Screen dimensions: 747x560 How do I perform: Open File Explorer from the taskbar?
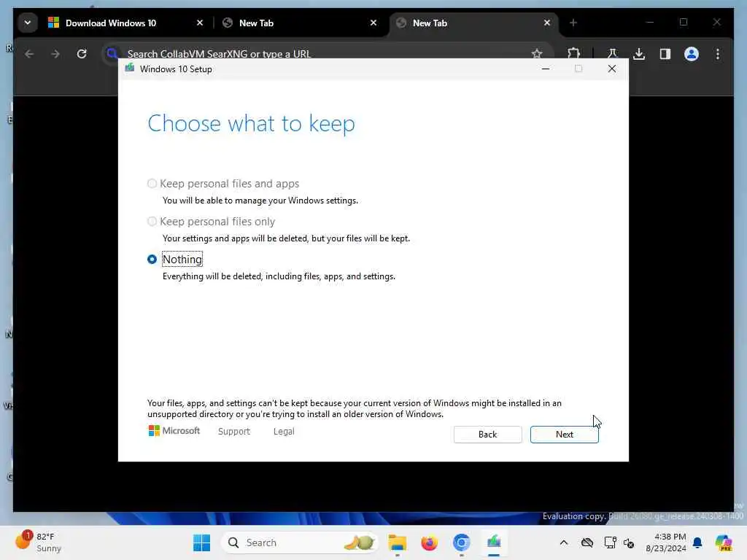coord(398,542)
